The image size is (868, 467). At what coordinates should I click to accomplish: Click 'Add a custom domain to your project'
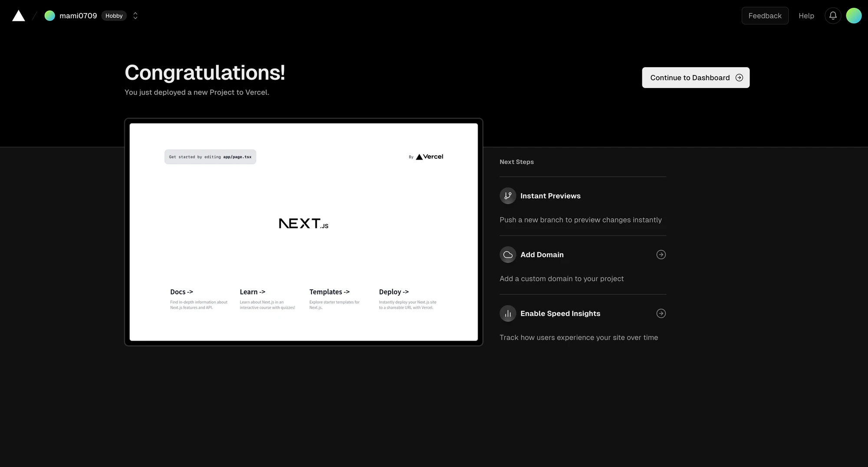tap(562, 279)
